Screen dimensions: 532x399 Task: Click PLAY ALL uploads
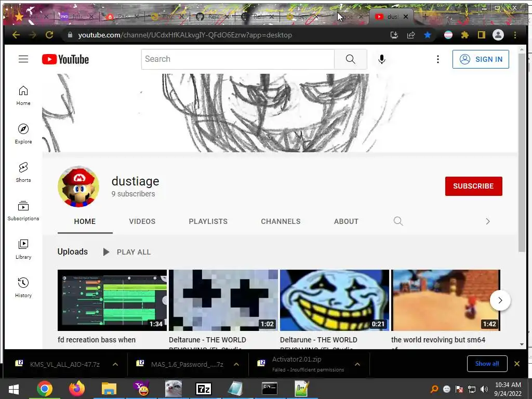point(127,252)
